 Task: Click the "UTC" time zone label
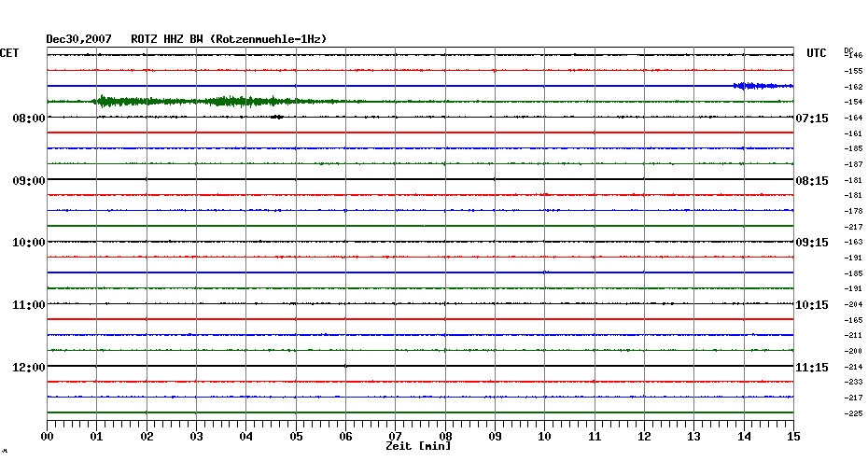(817, 53)
